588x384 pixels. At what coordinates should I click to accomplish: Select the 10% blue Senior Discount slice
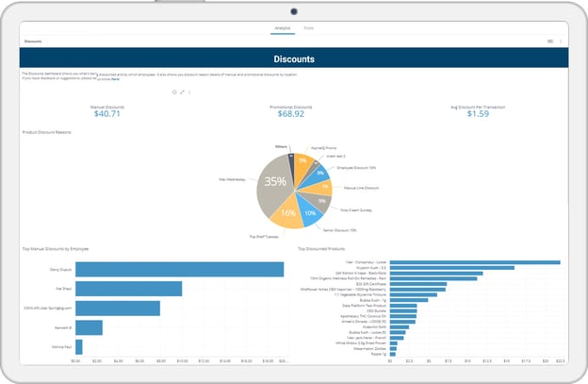[x=310, y=212]
